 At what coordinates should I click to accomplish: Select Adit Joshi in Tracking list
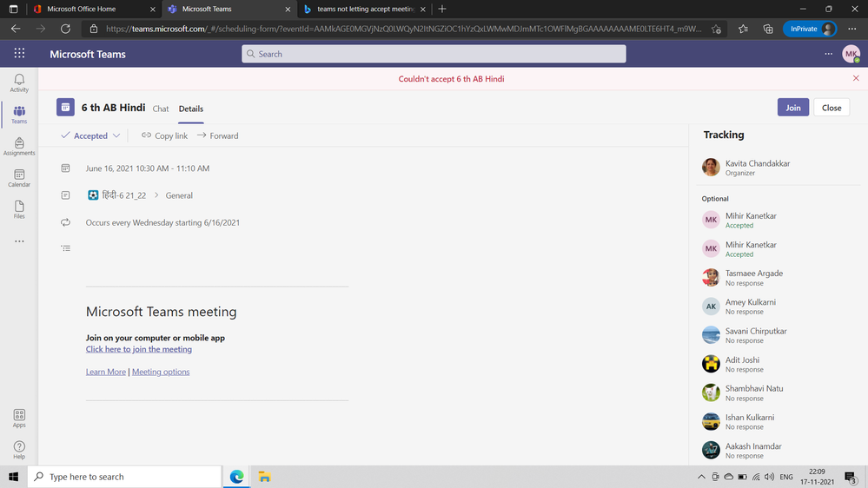(779, 364)
